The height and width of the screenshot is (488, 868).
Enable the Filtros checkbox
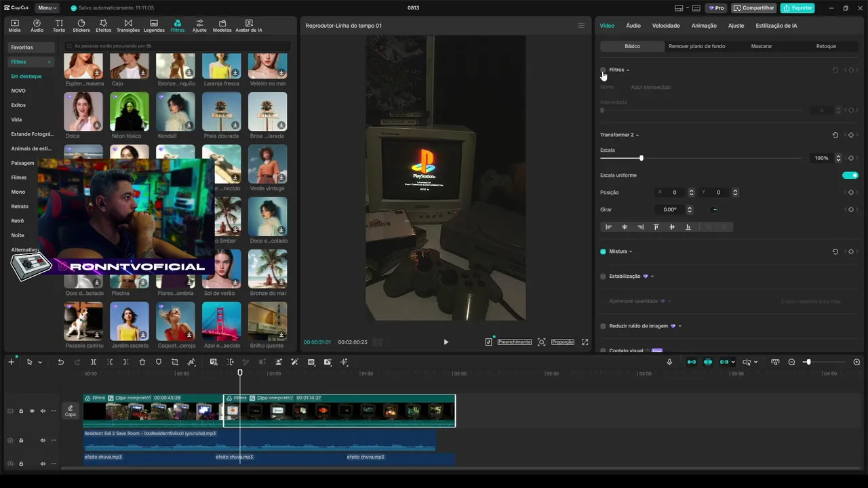click(x=603, y=70)
